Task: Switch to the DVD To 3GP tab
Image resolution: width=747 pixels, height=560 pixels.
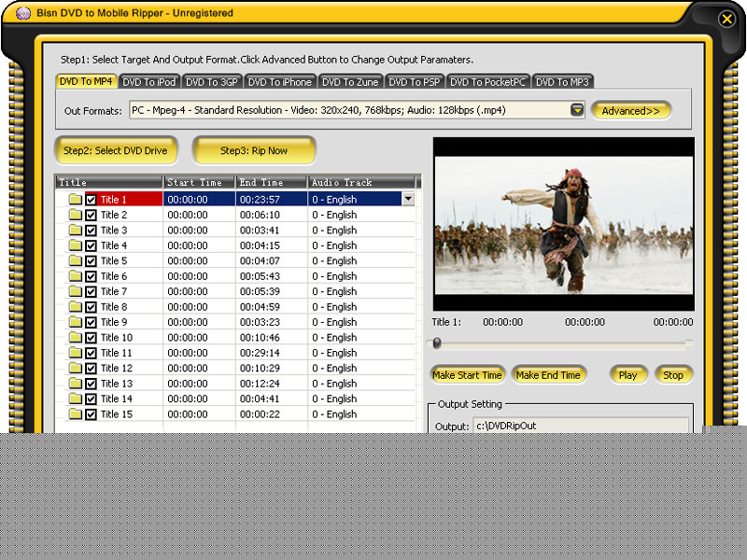Action: [x=212, y=82]
